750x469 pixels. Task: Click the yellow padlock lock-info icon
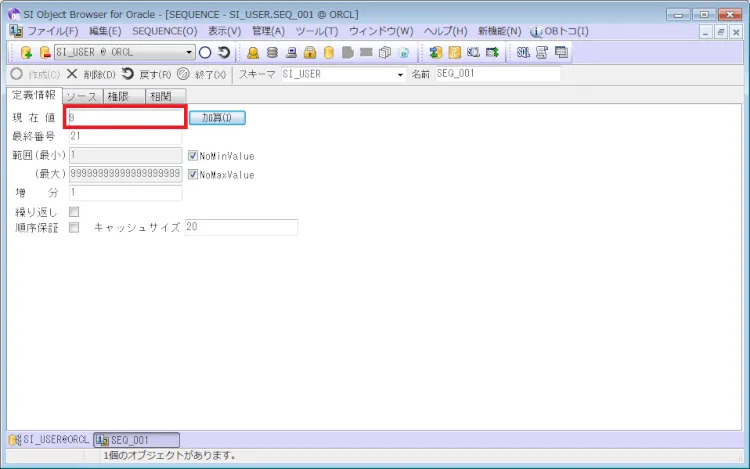(310, 52)
